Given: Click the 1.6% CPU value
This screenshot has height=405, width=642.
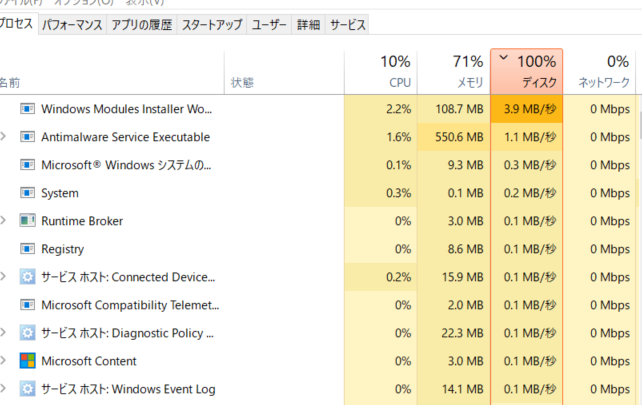Looking at the screenshot, I should [399, 137].
